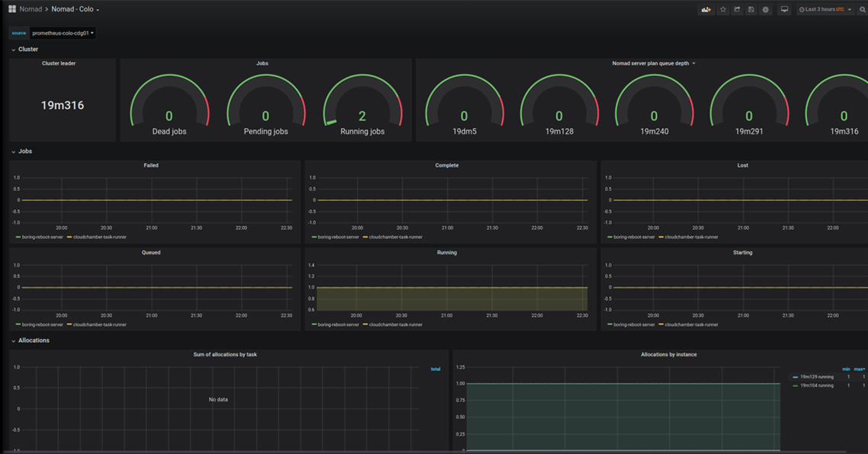
Task: Cycle view mode with the monitor icon
Action: 784,9
